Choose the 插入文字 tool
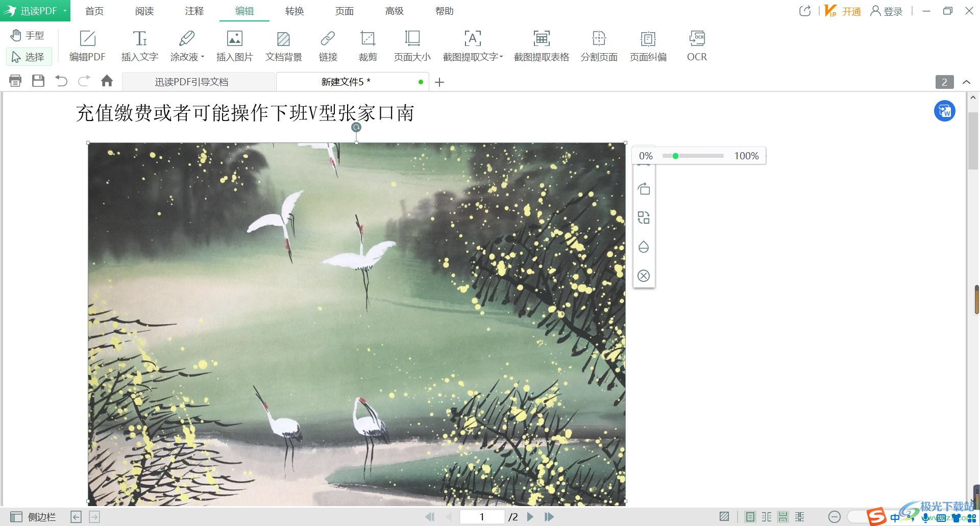Viewport: 980px width, 526px height. (139, 46)
